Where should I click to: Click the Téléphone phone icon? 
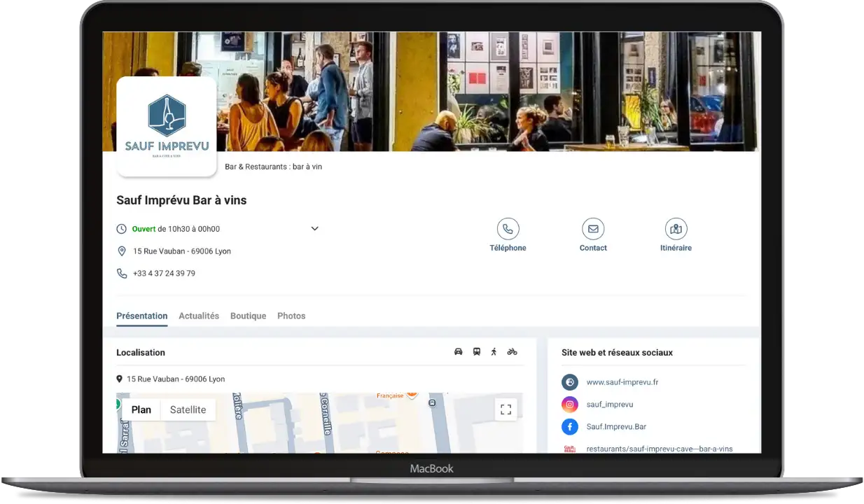pos(508,228)
